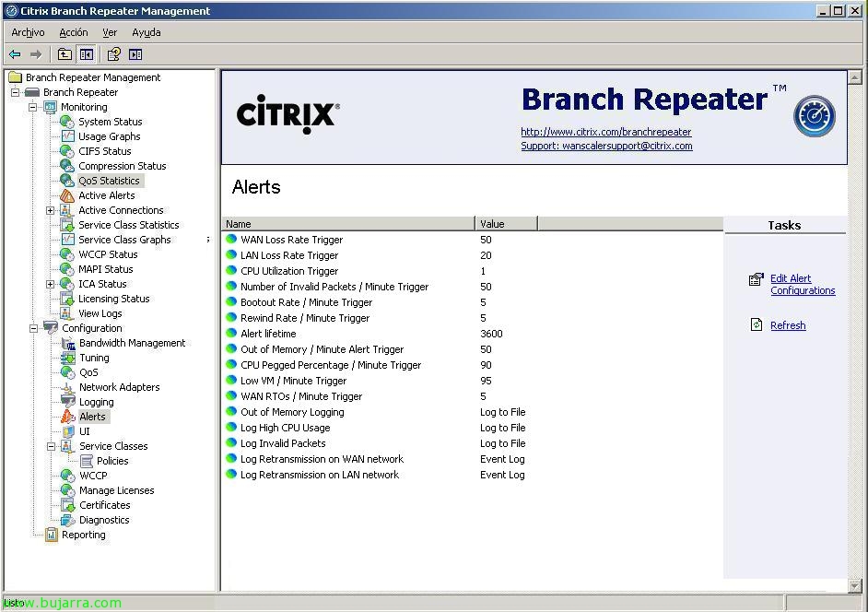Collapse the Configuration tree node

coord(33,328)
